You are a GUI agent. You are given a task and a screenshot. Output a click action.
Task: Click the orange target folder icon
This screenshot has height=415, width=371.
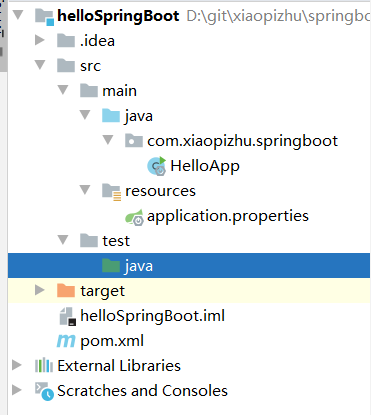[x=66, y=291]
